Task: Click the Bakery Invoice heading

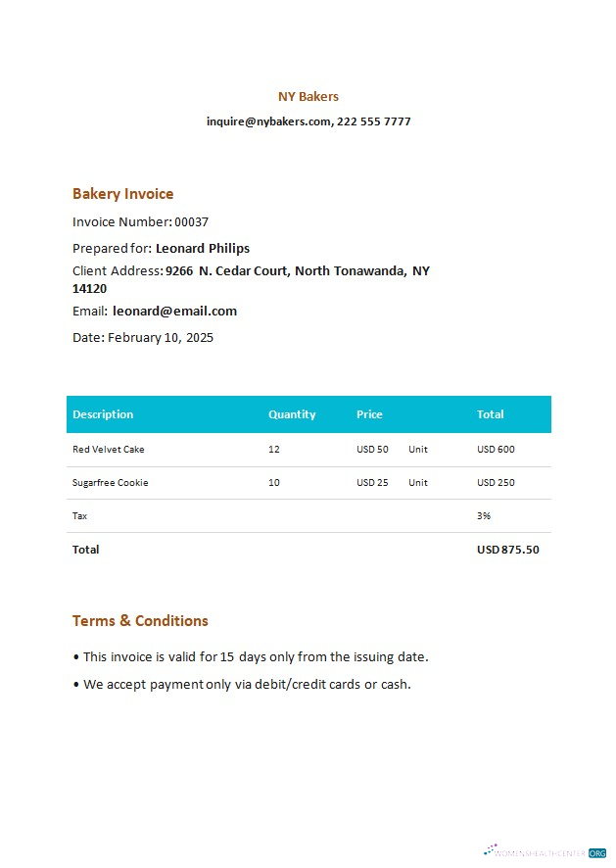Action: pyautogui.click(x=122, y=194)
